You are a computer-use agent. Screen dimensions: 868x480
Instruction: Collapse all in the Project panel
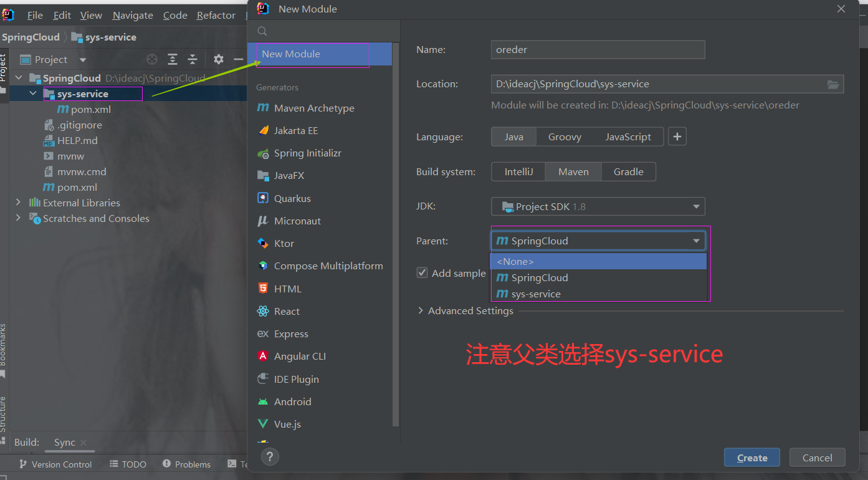point(193,59)
